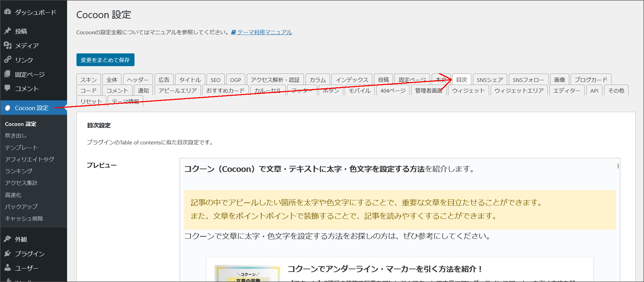Open the エディター tab
The width and height of the screenshot is (644, 282).
point(567,90)
